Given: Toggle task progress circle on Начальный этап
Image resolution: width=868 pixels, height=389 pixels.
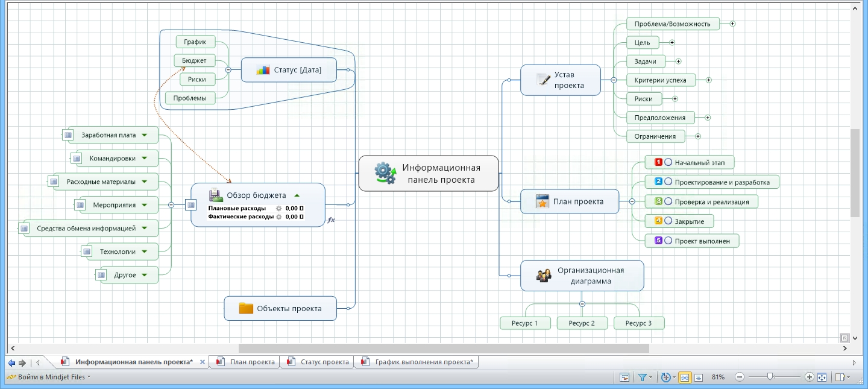Looking at the screenshot, I should pyautogui.click(x=668, y=163).
